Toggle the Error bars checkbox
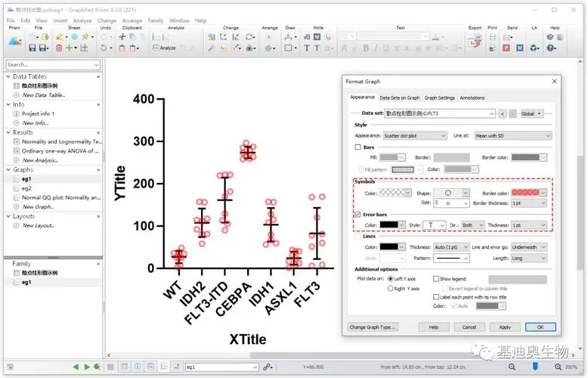588x378 pixels. click(357, 215)
